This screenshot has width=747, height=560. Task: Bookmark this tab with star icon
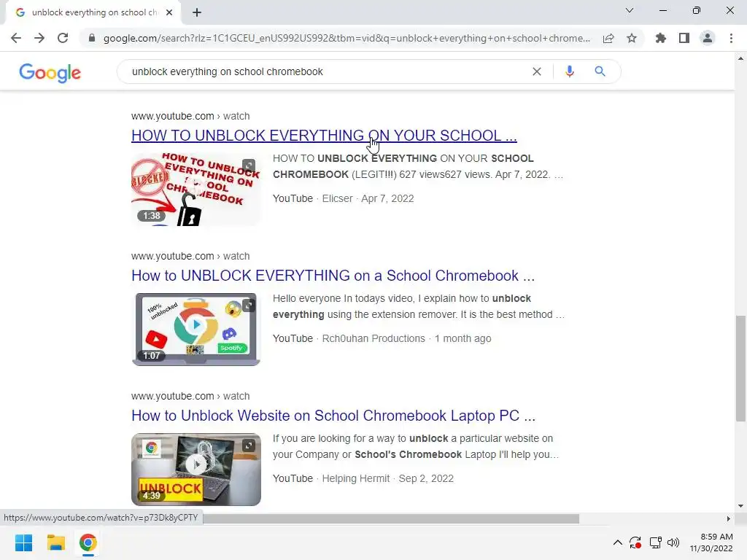632,38
